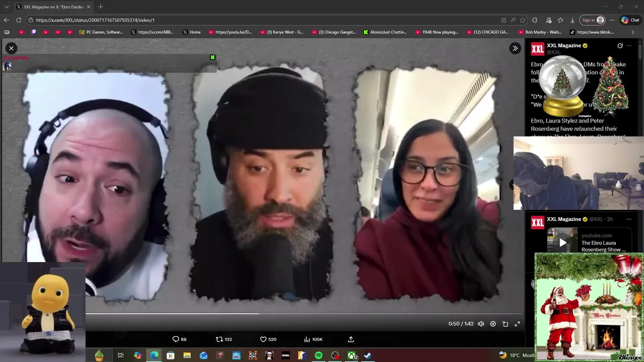Image resolution: width=644 pixels, height=362 pixels.
Task: Share the post with the upload icon
Action: pos(351,339)
